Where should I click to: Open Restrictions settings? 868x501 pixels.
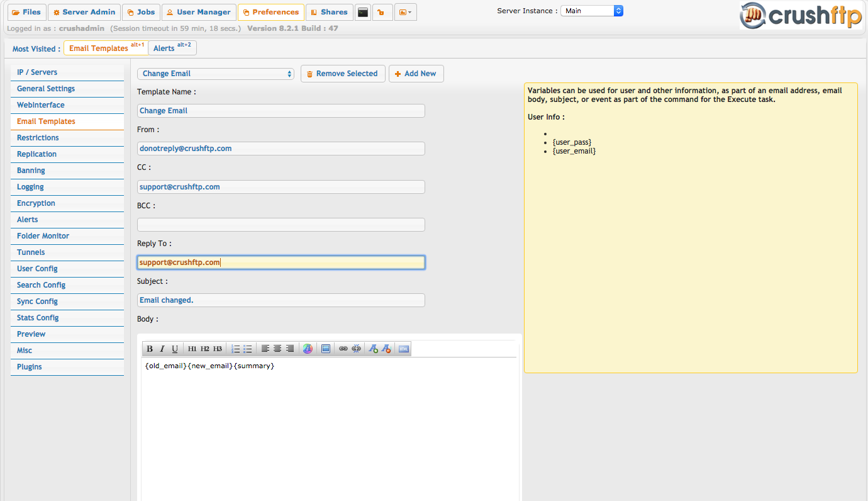67,138
